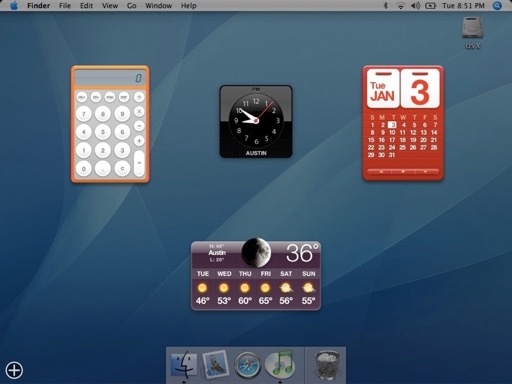Open the Window menu
Image resolution: width=512 pixels, height=384 pixels.
pyautogui.click(x=159, y=6)
